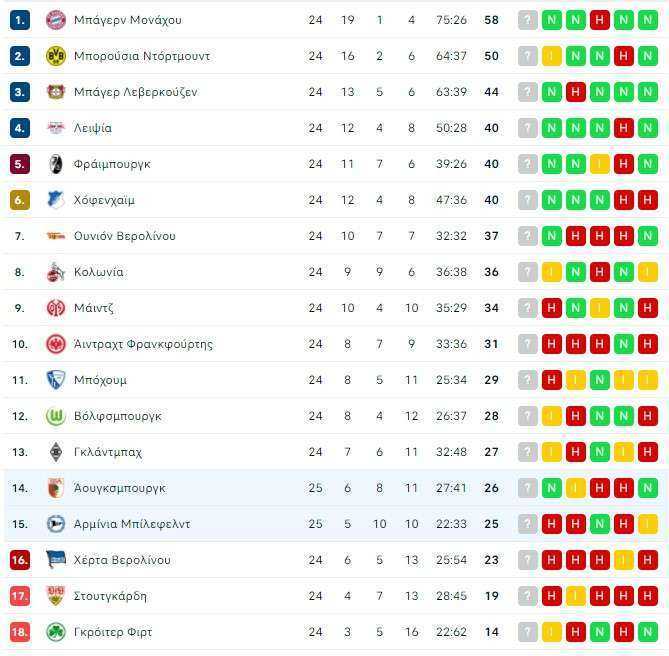The width and height of the screenshot is (669, 656).
Task: Click the red rank 18 relegation badge
Action: point(20,632)
